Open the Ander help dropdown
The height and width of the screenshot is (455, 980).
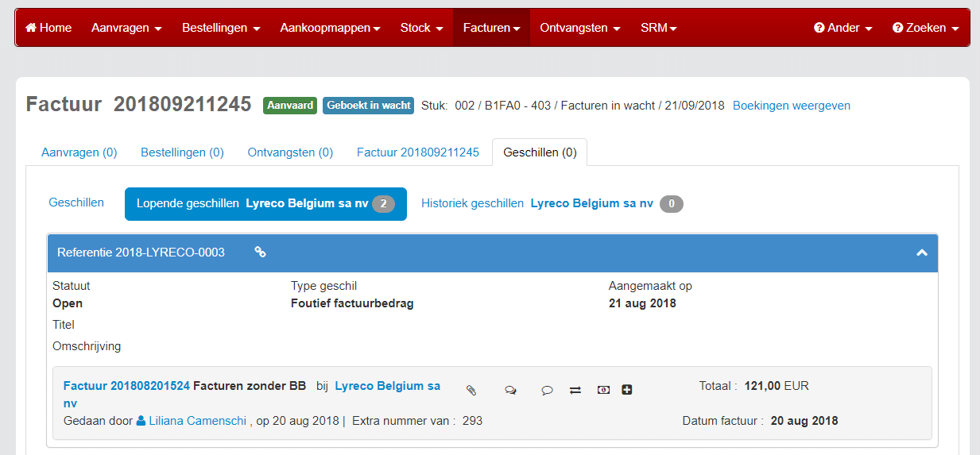click(x=843, y=28)
